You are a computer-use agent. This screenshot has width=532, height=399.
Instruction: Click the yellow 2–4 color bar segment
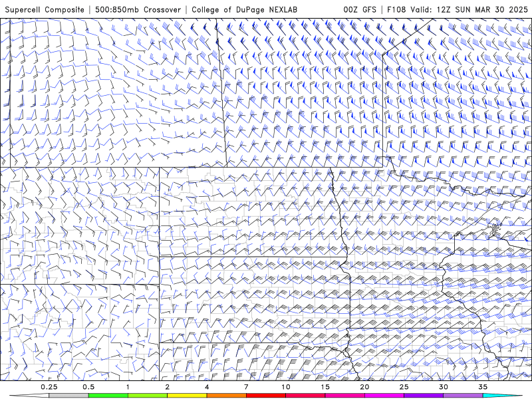(187, 396)
